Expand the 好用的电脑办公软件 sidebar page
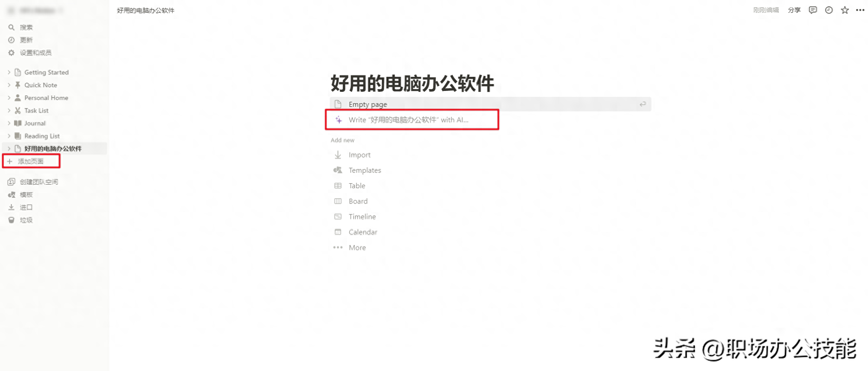The image size is (868, 371). point(9,149)
